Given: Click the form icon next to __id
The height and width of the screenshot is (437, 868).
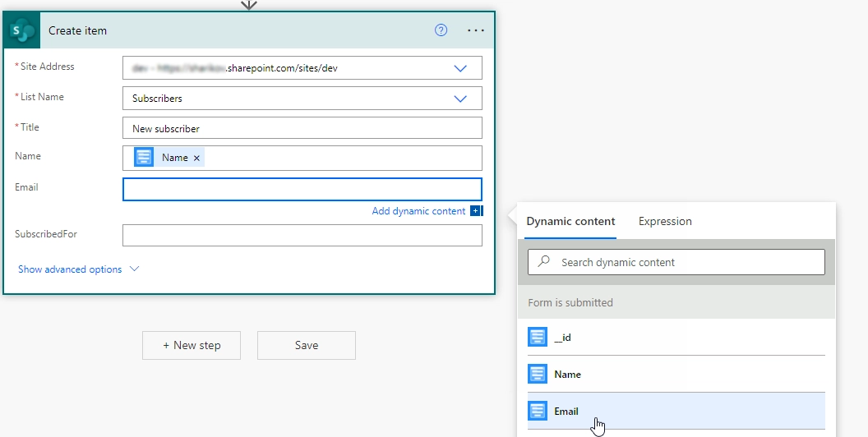Looking at the screenshot, I should coord(538,337).
